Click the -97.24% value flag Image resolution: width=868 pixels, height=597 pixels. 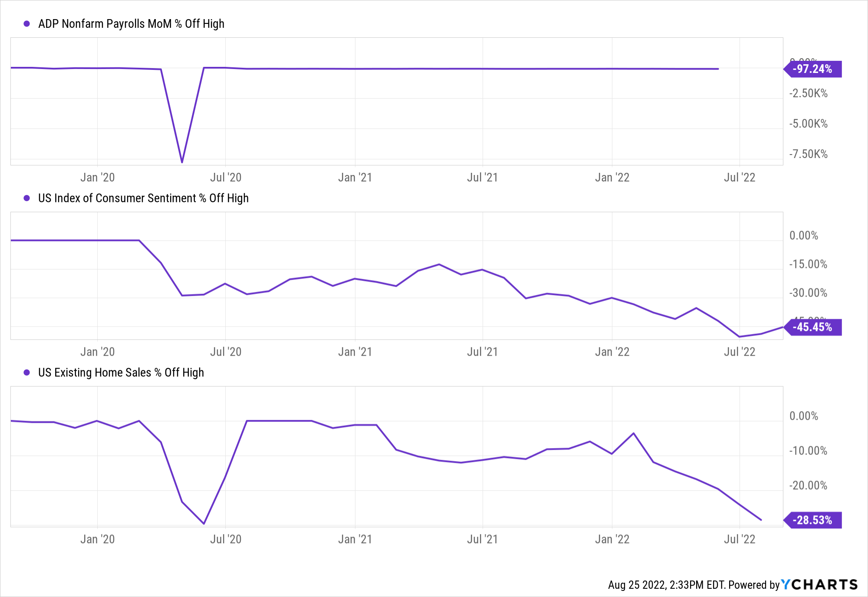coord(812,69)
